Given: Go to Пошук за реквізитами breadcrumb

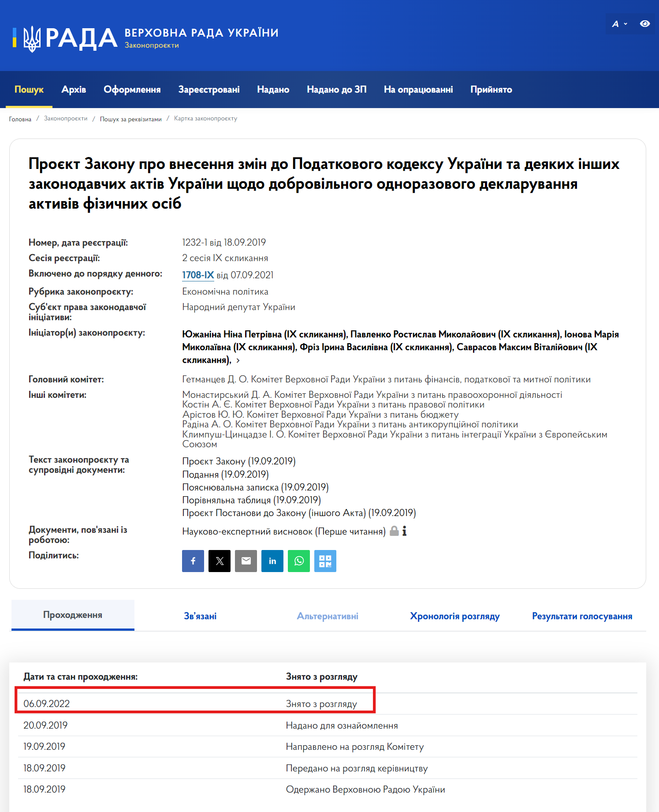Looking at the screenshot, I should pos(131,119).
